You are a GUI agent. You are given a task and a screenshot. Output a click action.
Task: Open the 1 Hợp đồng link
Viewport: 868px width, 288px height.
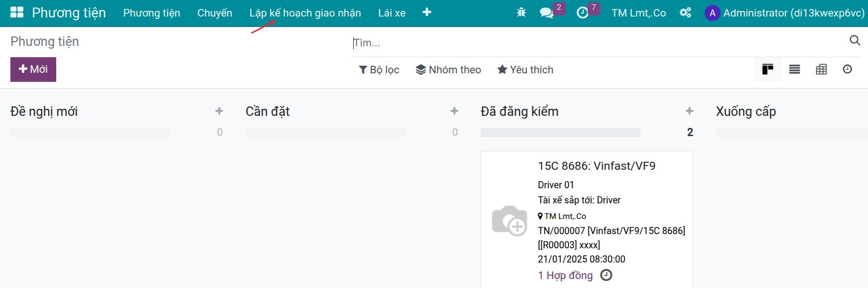[565, 275]
